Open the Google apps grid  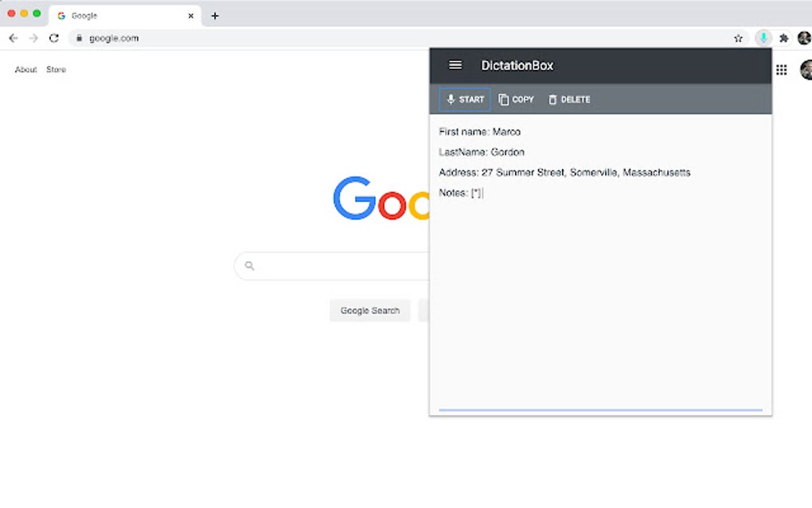pos(782,70)
